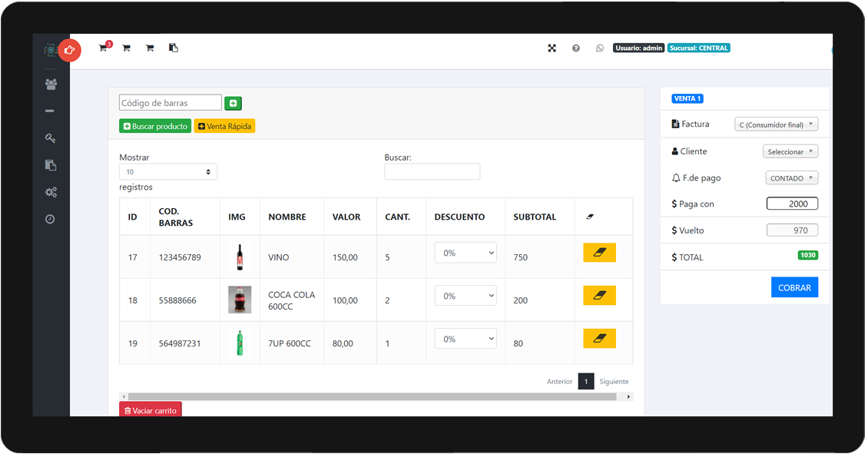This screenshot has height=454, width=868.
Task: Open the Cliente Seleccionar dropdown
Action: coord(790,151)
